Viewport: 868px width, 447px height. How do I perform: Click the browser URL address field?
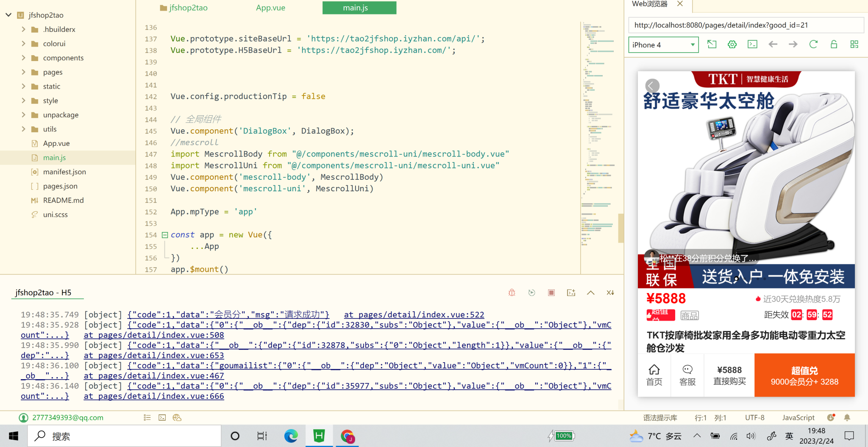coord(746,25)
